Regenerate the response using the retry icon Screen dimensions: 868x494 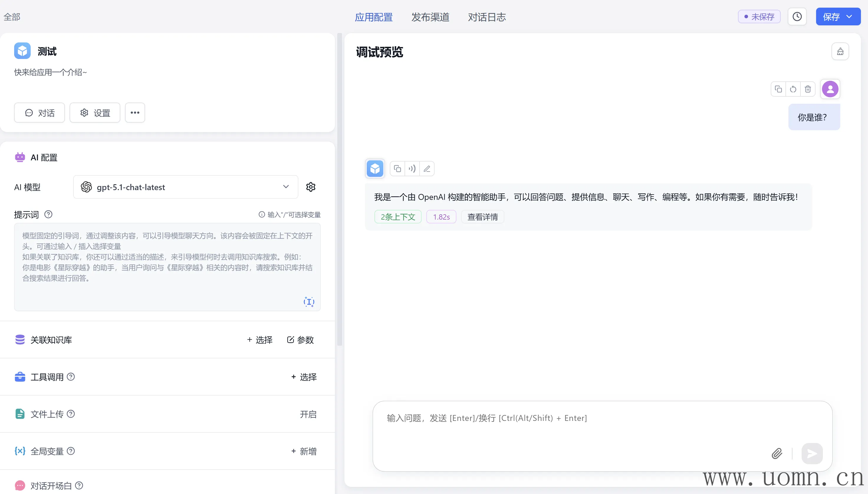point(793,89)
